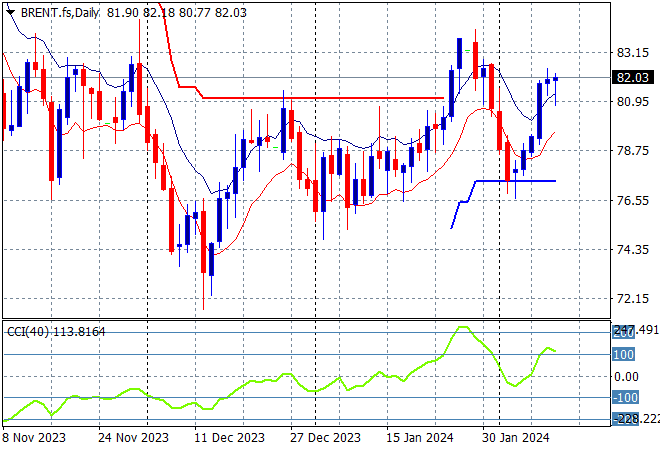Screen dimensions: 660x450
Task: Click the chart dropdown arrow beside BRENT.fs
Action: pyautogui.click(x=10, y=13)
